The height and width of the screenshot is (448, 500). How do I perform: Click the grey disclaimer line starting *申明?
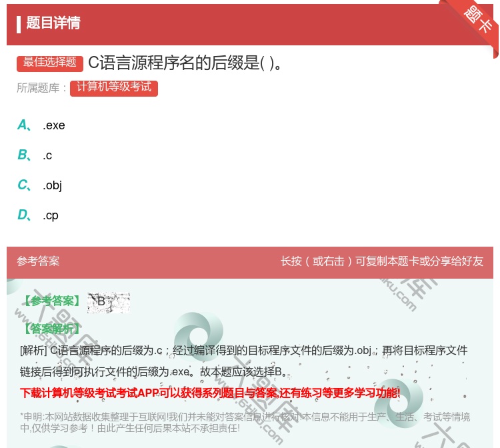245,417
